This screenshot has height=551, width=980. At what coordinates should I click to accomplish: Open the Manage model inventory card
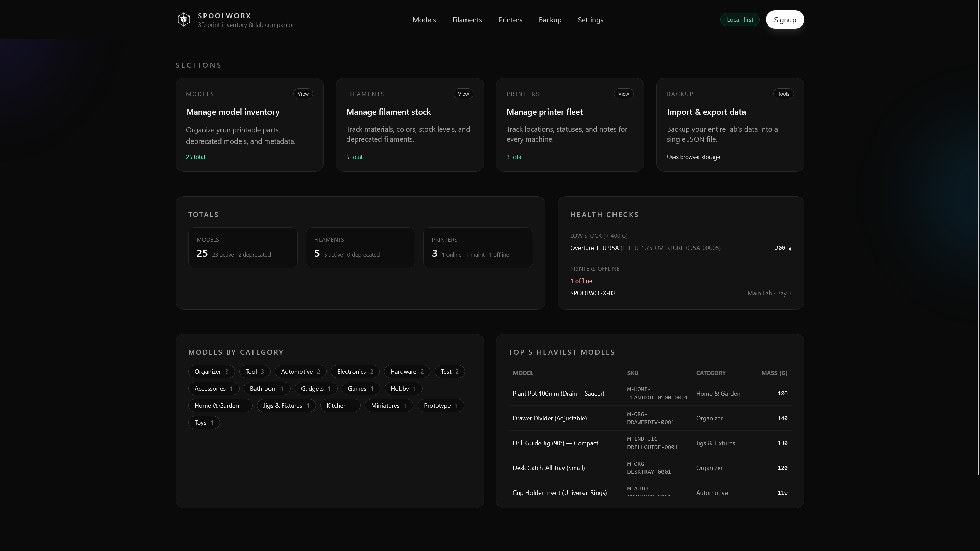[249, 125]
